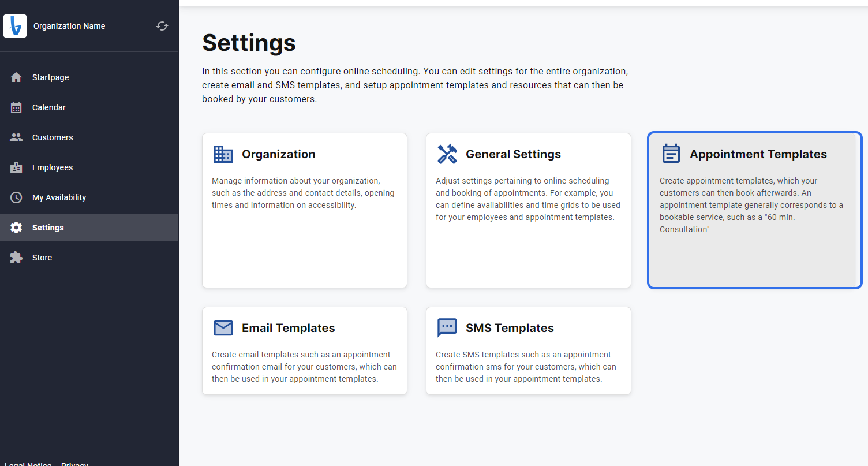Open the Email Templates card heading
This screenshot has height=466, width=868.
(289, 328)
